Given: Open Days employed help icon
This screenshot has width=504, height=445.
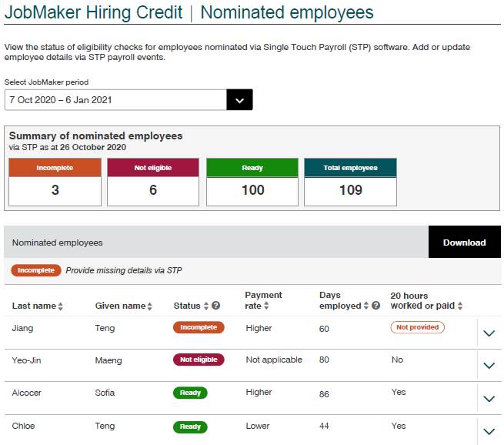Looking at the screenshot, I should pos(376,306).
